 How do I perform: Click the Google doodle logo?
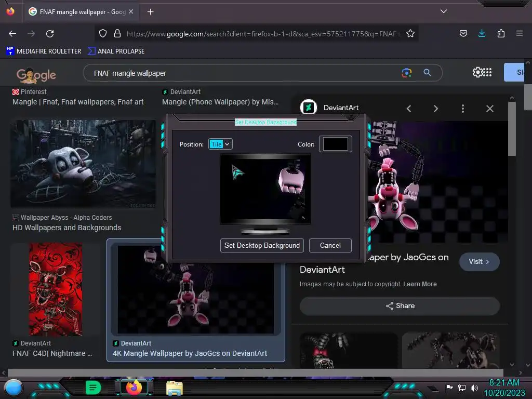point(36,75)
